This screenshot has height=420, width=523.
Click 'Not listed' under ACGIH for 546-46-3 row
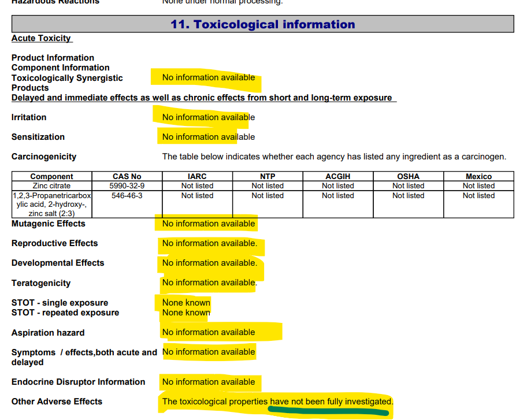point(338,196)
